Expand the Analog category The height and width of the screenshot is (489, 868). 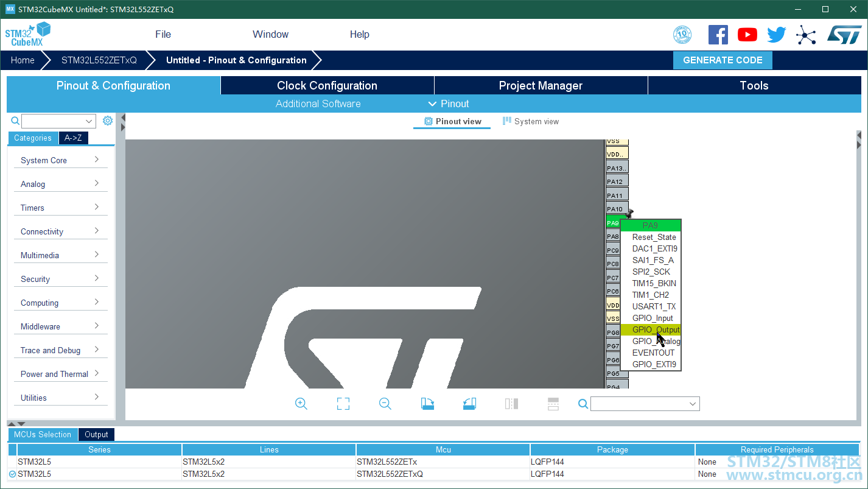(60, 184)
